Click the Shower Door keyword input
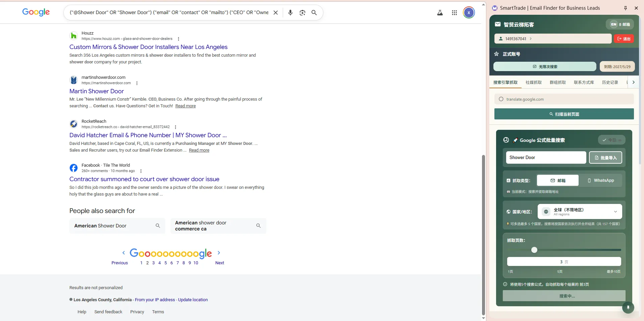This screenshot has height=321, width=644. [546, 158]
